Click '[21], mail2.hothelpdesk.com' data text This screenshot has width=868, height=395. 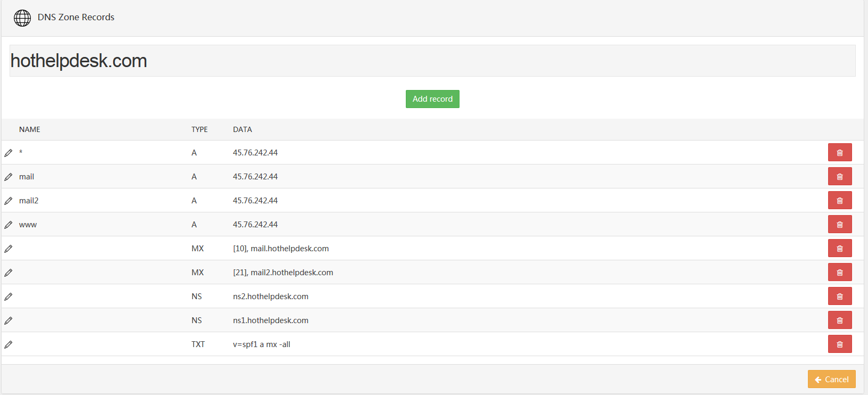pyautogui.click(x=283, y=273)
